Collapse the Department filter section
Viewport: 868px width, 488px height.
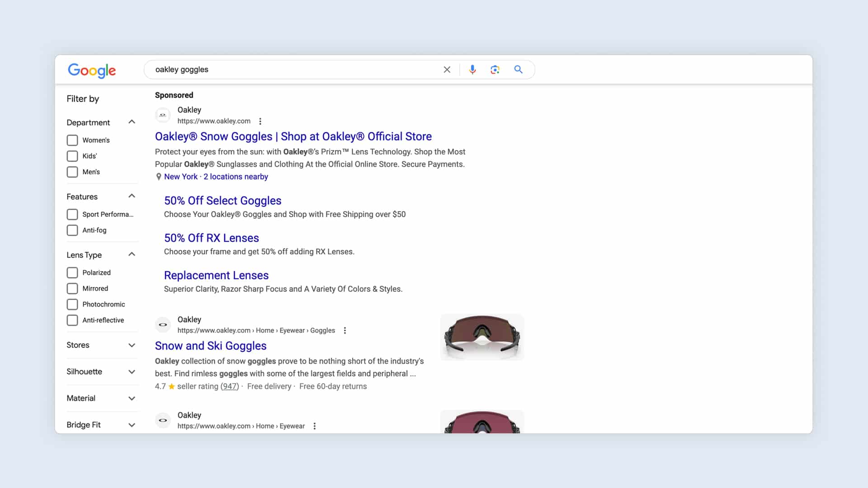tap(132, 122)
